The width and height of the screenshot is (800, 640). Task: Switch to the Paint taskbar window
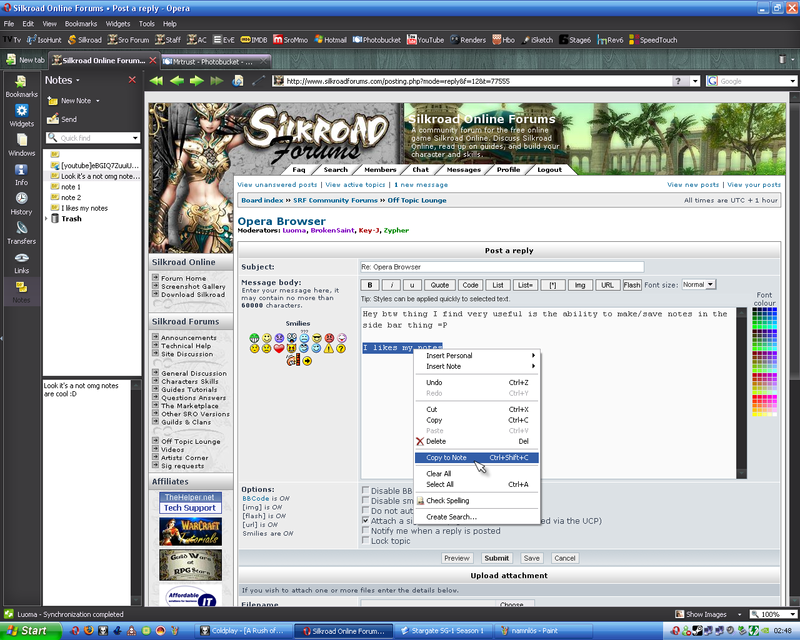click(543, 631)
